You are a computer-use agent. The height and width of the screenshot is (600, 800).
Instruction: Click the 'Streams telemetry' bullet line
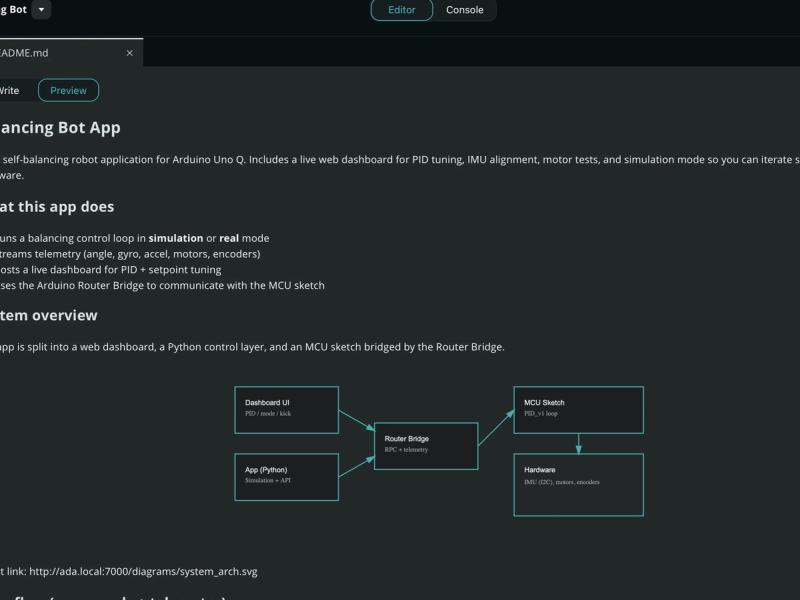click(130, 254)
